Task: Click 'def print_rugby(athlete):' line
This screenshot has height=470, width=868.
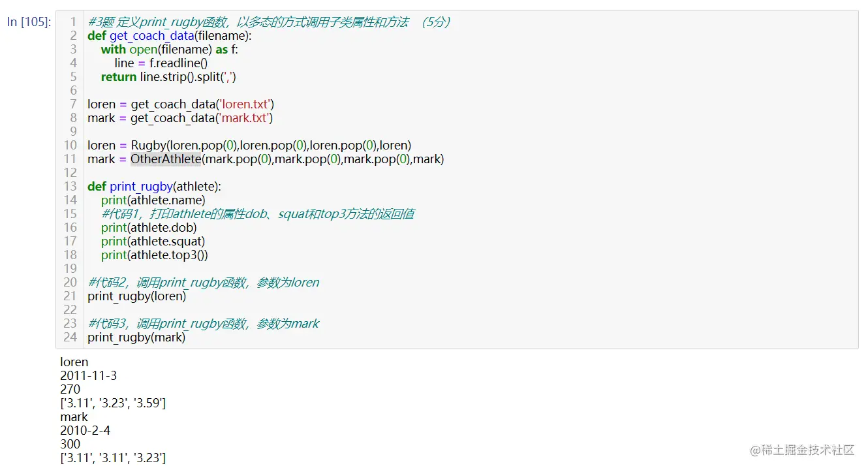Action: [154, 186]
